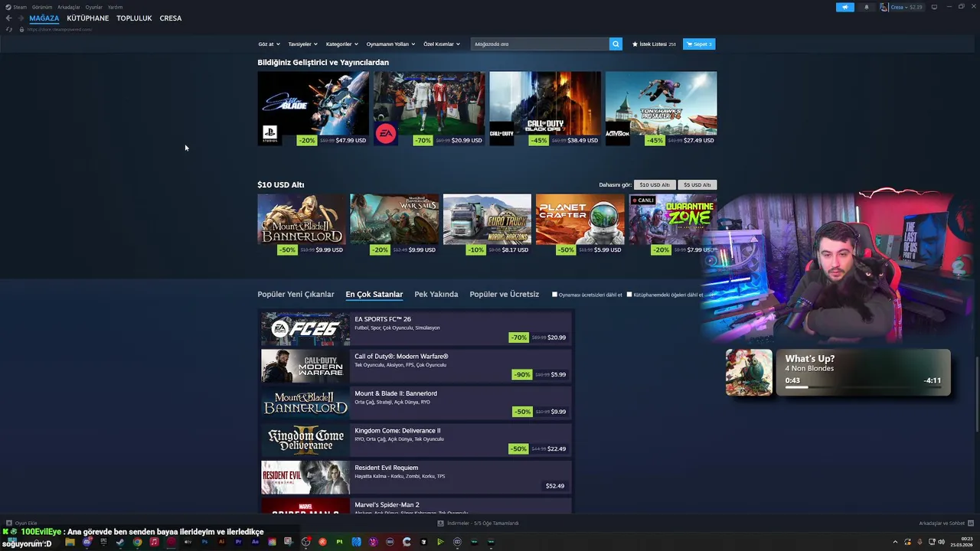Image resolution: width=980 pixels, height=551 pixels.
Task: Open the Görünüm menu
Action: point(42,7)
